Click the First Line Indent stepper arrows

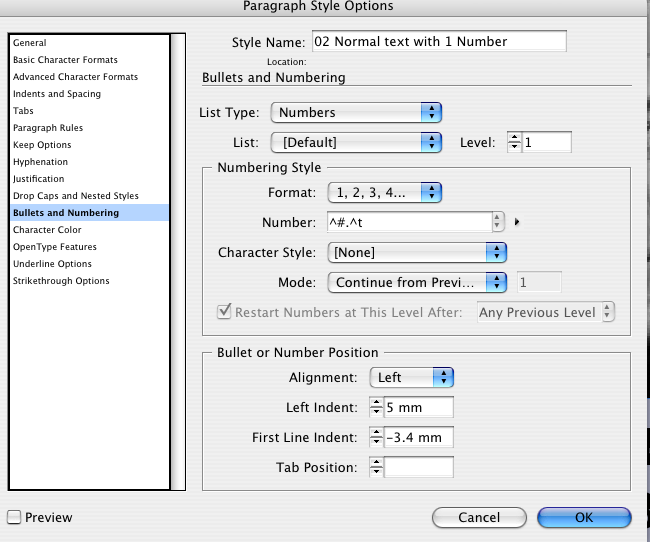tap(376, 437)
